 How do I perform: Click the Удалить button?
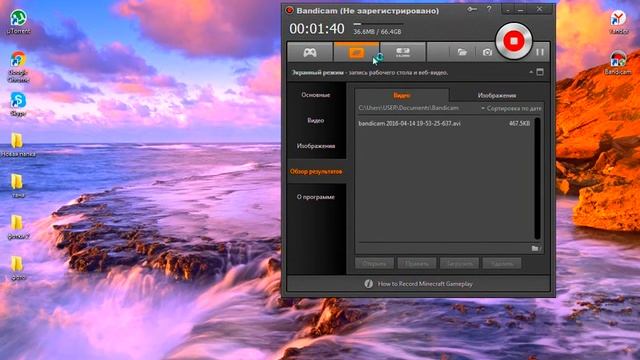point(502,263)
